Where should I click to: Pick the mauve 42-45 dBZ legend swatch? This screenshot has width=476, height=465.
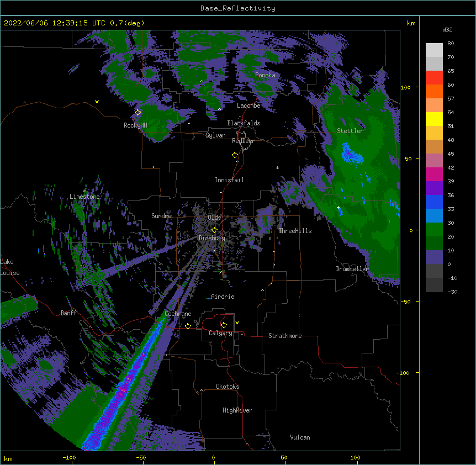(434, 160)
